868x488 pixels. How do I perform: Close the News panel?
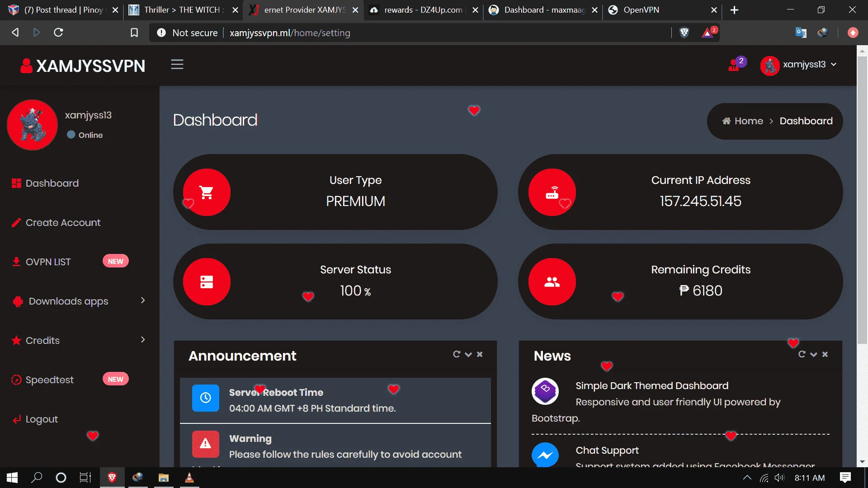(825, 355)
